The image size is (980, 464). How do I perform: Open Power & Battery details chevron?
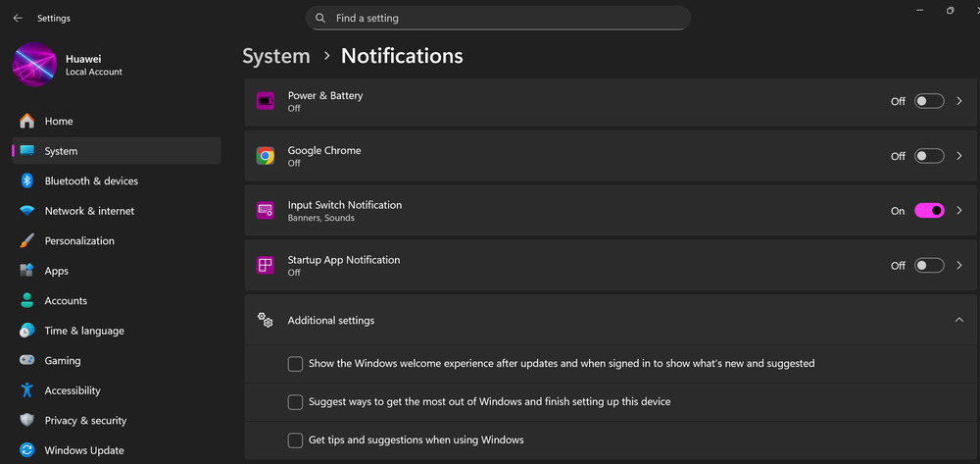pyautogui.click(x=959, y=101)
